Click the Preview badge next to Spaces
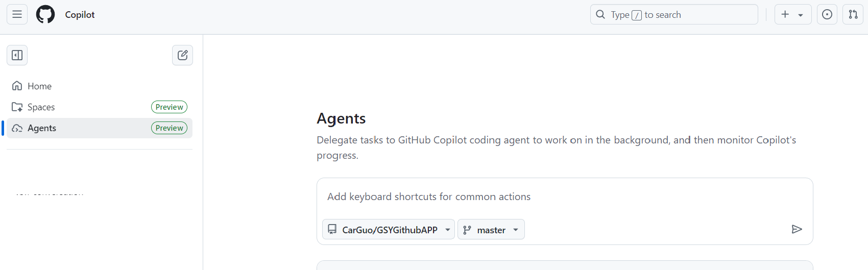 [169, 107]
